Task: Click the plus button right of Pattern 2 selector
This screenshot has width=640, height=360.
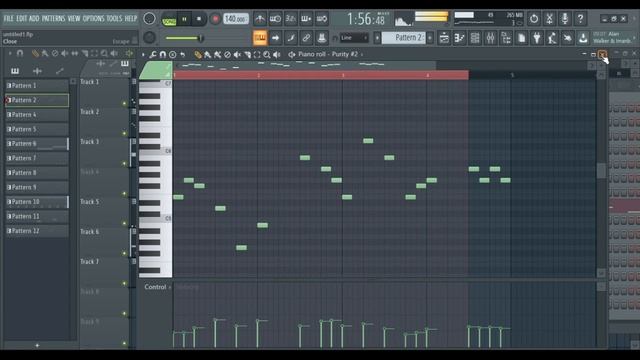Action: tap(430, 38)
